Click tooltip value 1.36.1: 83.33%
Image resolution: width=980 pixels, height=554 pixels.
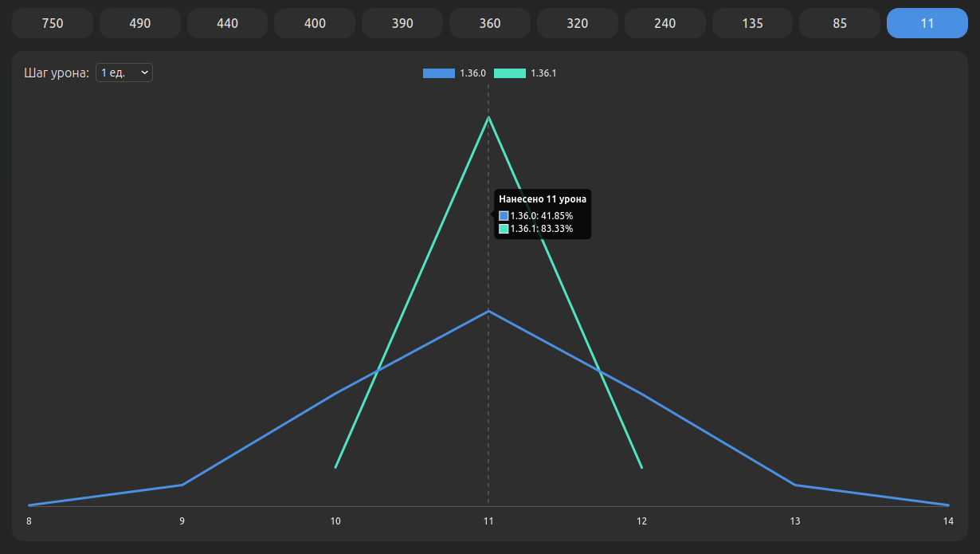[542, 229]
